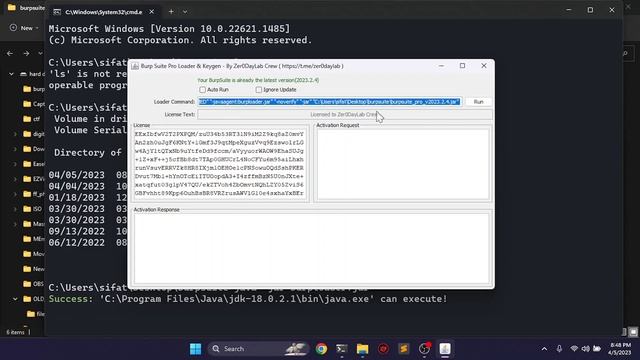Open the volume tray icon
640x360 pixels.
point(585,349)
